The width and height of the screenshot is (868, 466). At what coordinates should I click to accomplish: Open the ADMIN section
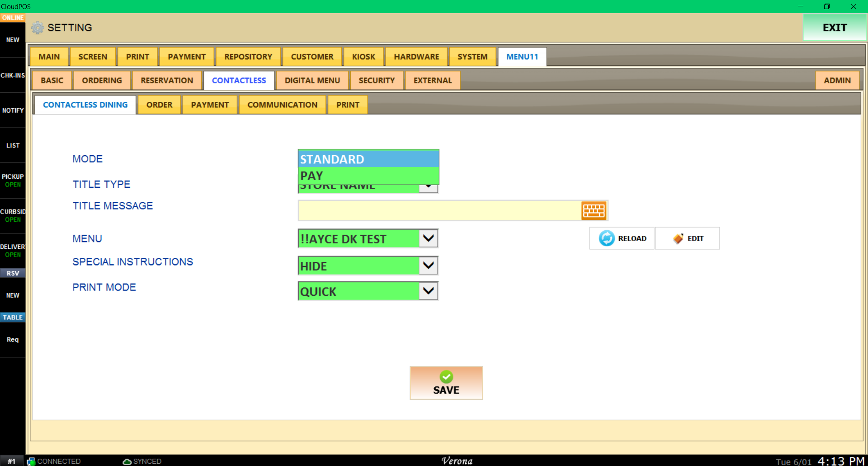click(x=837, y=81)
